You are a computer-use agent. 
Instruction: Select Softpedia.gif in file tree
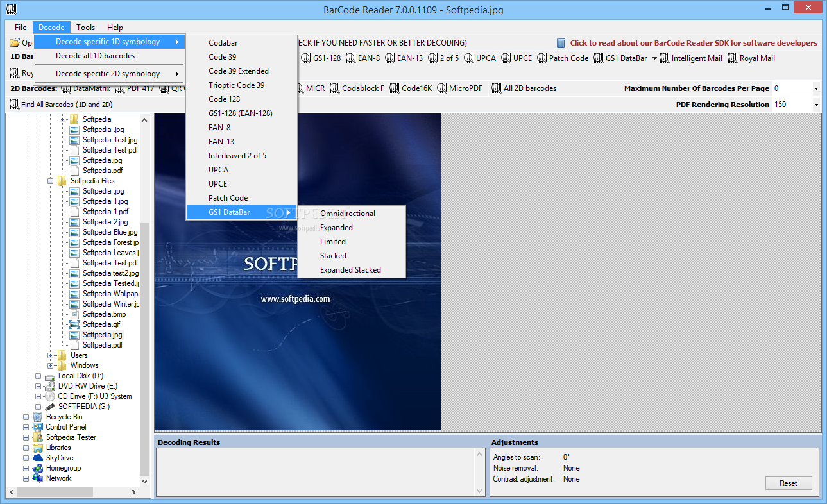tap(101, 324)
